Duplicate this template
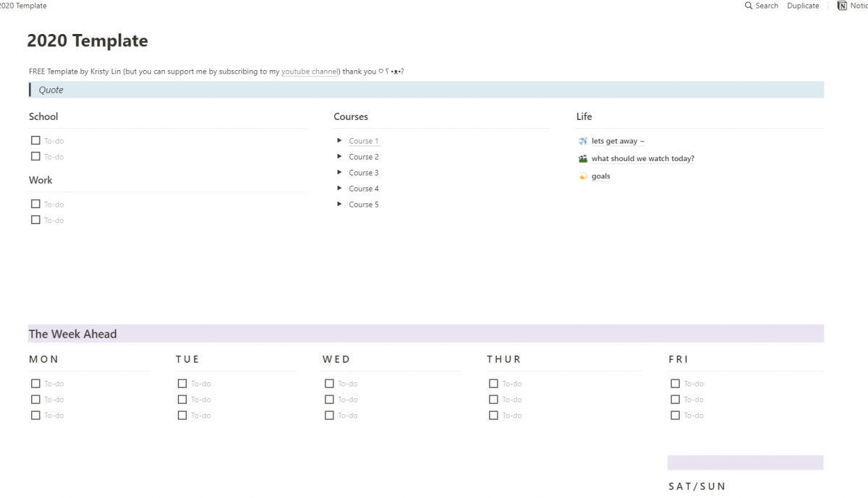The image size is (868, 498). pos(803,6)
